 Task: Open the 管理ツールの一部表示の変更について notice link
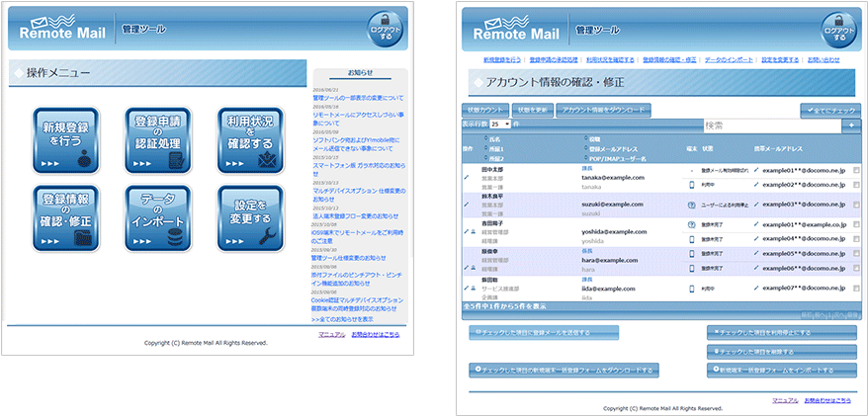click(x=357, y=99)
